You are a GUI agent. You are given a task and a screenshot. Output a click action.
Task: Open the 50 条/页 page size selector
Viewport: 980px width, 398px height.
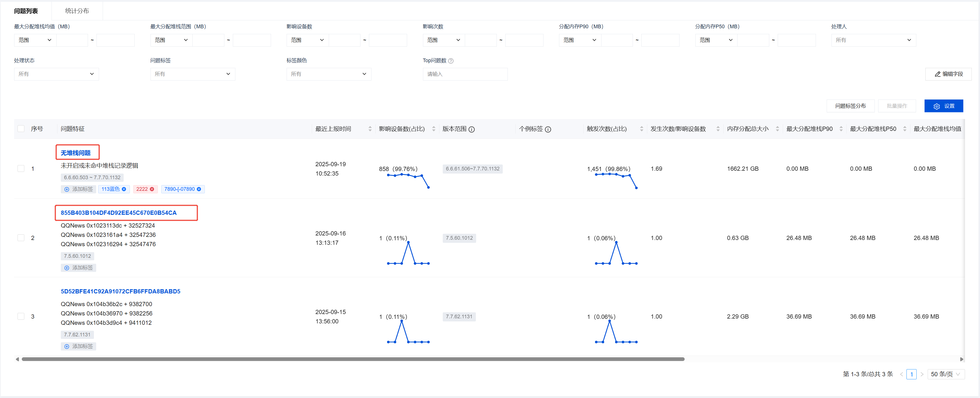[x=945, y=374]
